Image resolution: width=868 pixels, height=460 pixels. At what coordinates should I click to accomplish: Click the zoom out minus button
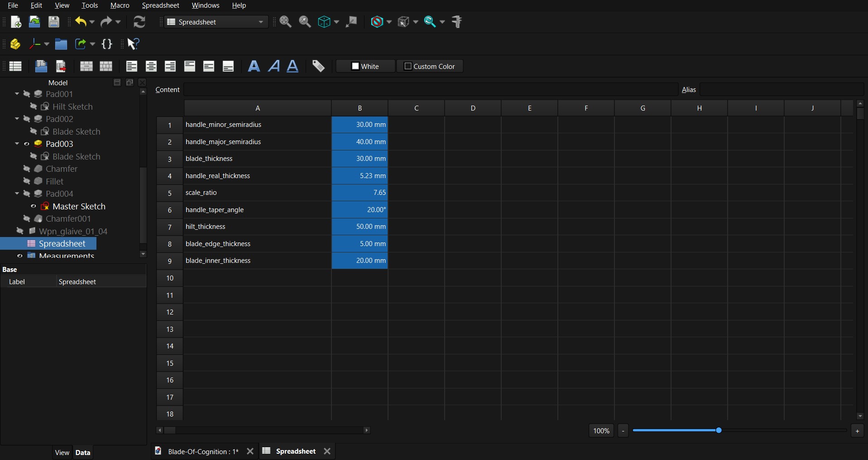(623, 431)
